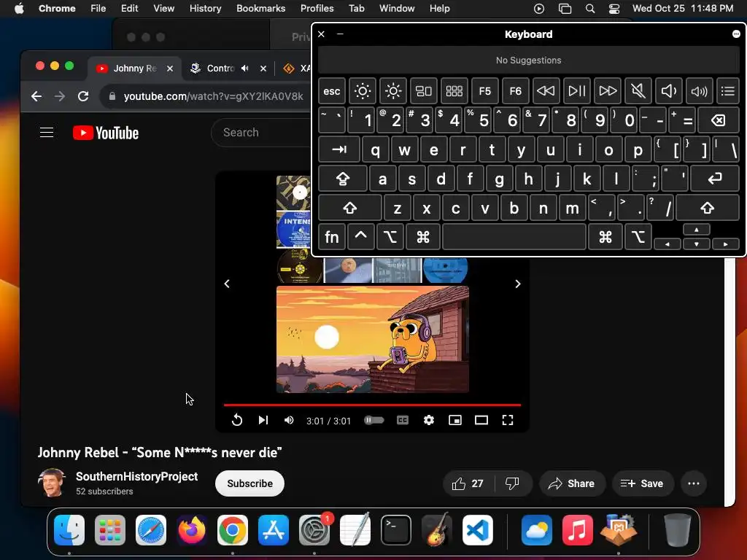Tap Launchpad key on keyboard
This screenshot has height=560, width=747.
[454, 91]
